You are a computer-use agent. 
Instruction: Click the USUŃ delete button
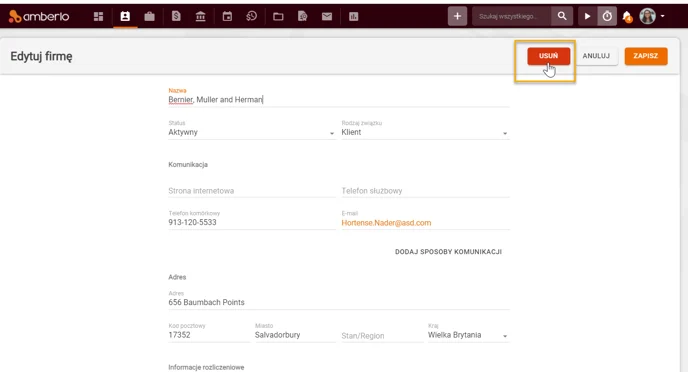click(548, 56)
